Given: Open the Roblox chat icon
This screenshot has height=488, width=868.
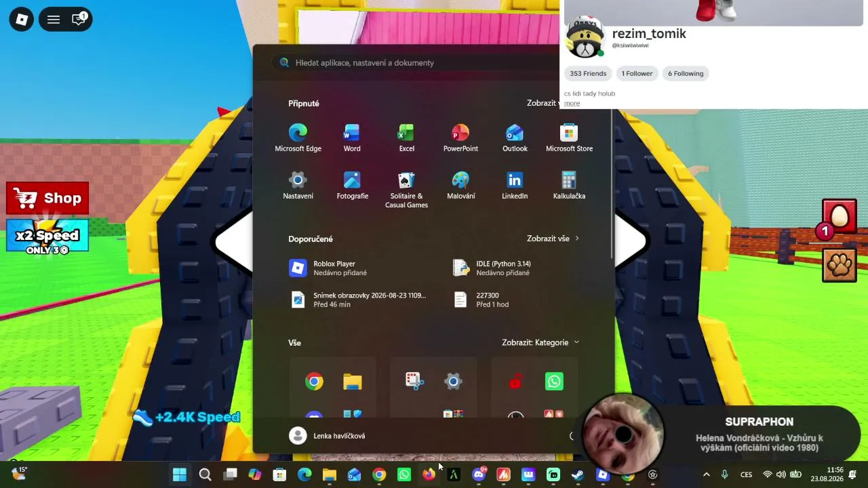Looking at the screenshot, I should tap(79, 19).
